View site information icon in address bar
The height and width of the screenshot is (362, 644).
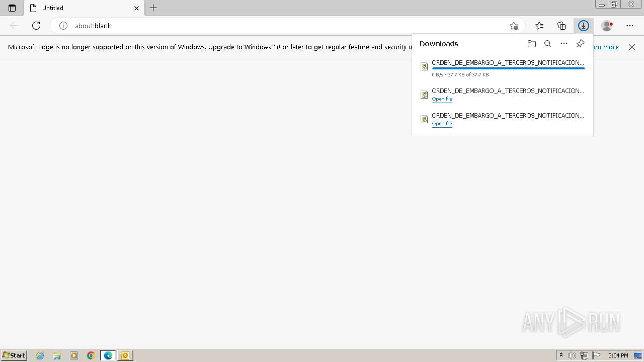tap(63, 26)
